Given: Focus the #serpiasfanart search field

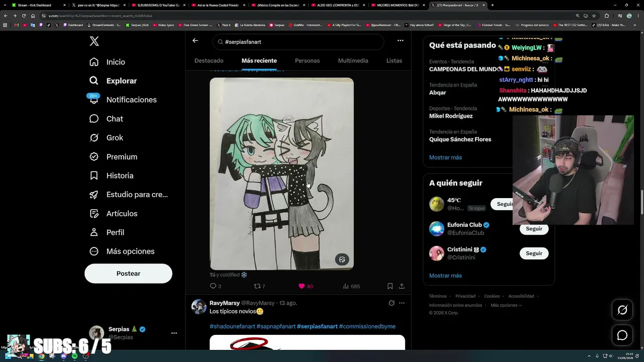Looking at the screenshot, I should pos(298,42).
